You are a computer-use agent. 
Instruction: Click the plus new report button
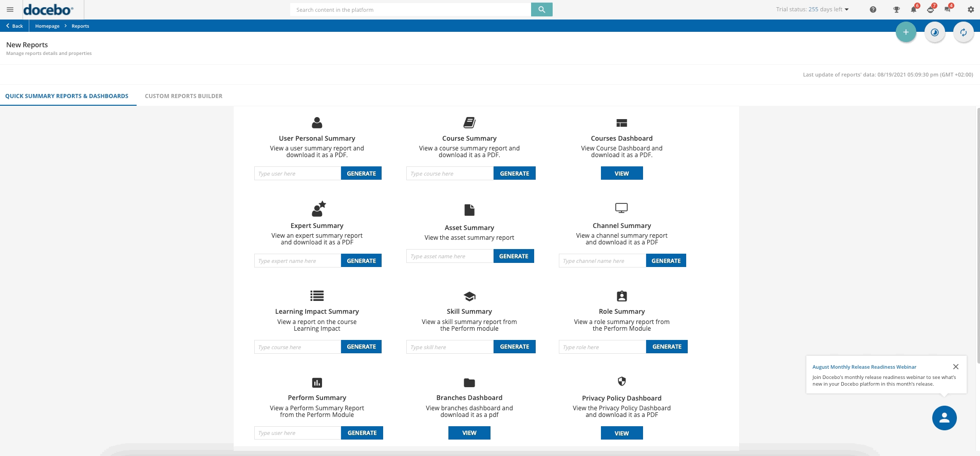pos(906,32)
